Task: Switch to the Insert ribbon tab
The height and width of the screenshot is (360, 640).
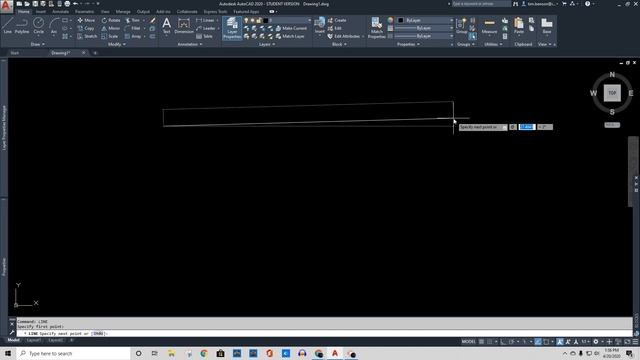Action: point(41,11)
